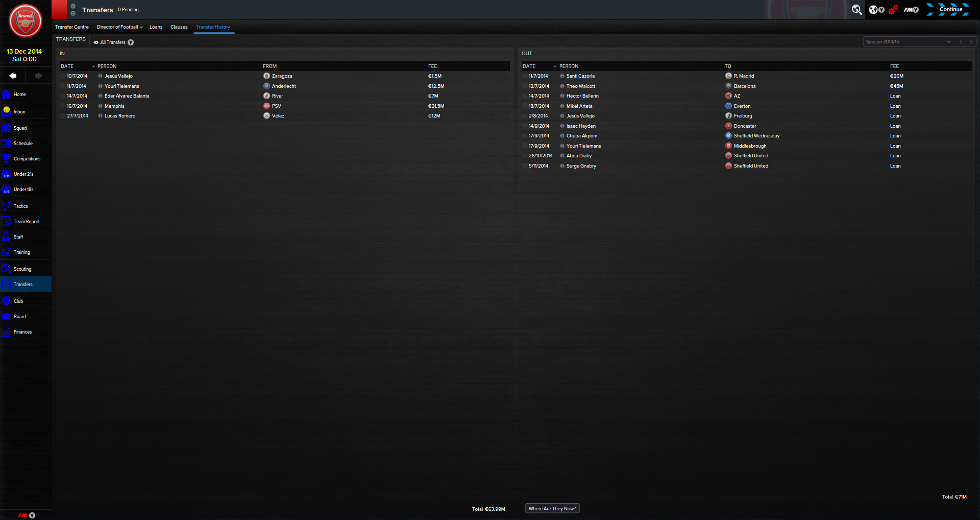The image size is (980, 520).
Task: Tick the Serge Gnabry row checkbox
Action: [525, 166]
